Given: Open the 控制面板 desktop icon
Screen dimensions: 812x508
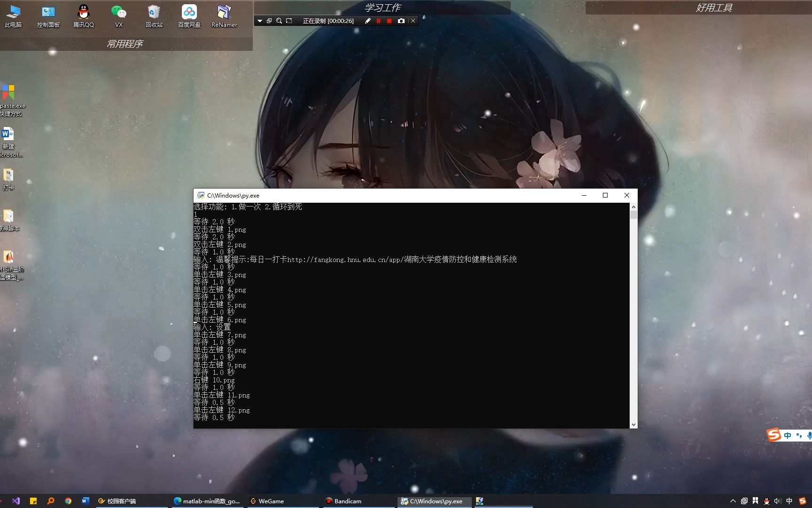Looking at the screenshot, I should tap(48, 16).
